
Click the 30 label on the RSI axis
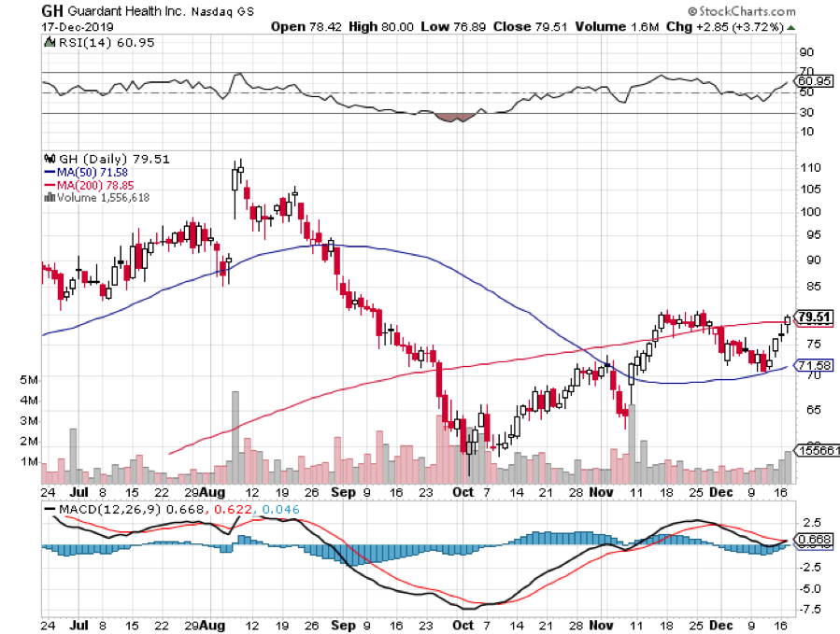(806, 112)
